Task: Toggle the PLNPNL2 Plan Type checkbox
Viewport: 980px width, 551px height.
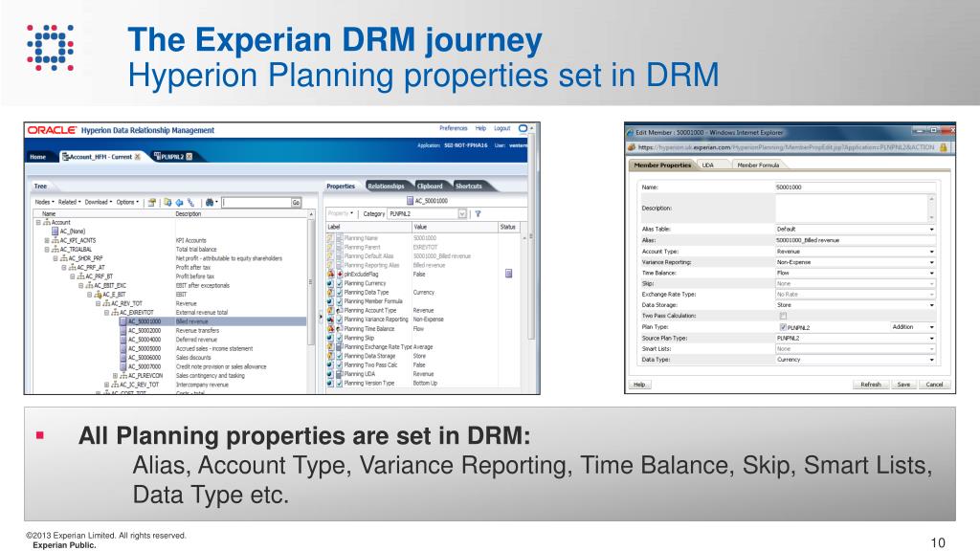Action: point(783,327)
